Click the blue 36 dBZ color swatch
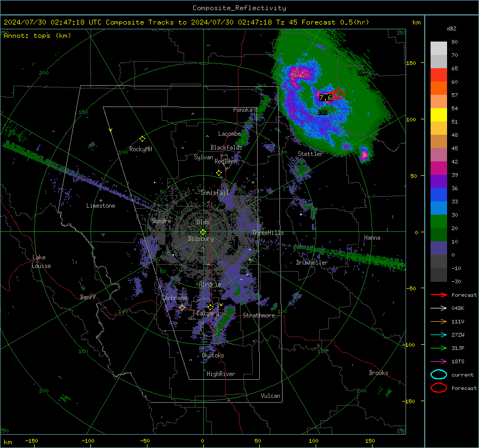Screen dimensions: 479x448 pyautogui.click(x=439, y=194)
